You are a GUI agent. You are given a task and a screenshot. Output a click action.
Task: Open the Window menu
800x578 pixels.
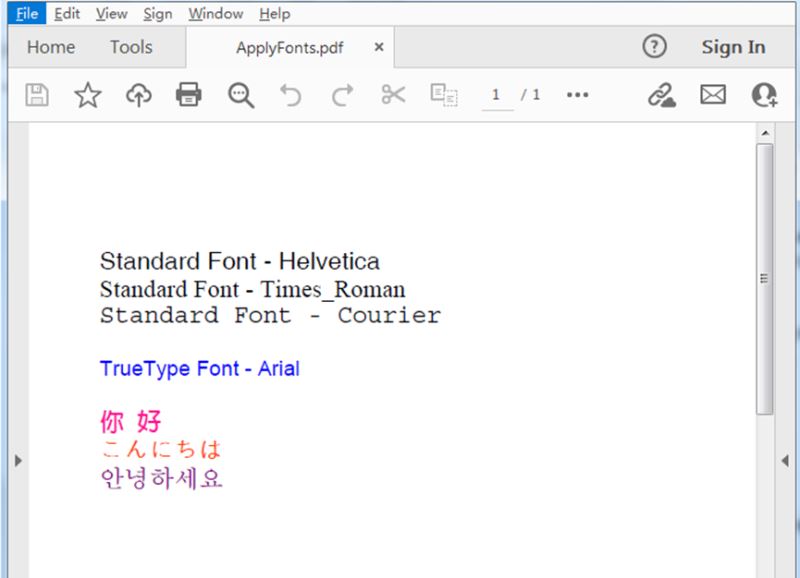pyautogui.click(x=215, y=14)
